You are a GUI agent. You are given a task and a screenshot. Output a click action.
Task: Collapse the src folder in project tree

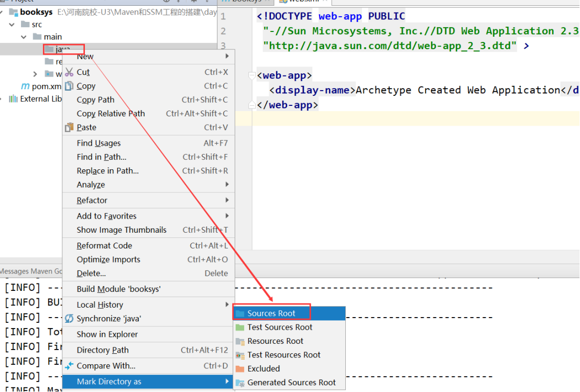coord(12,25)
